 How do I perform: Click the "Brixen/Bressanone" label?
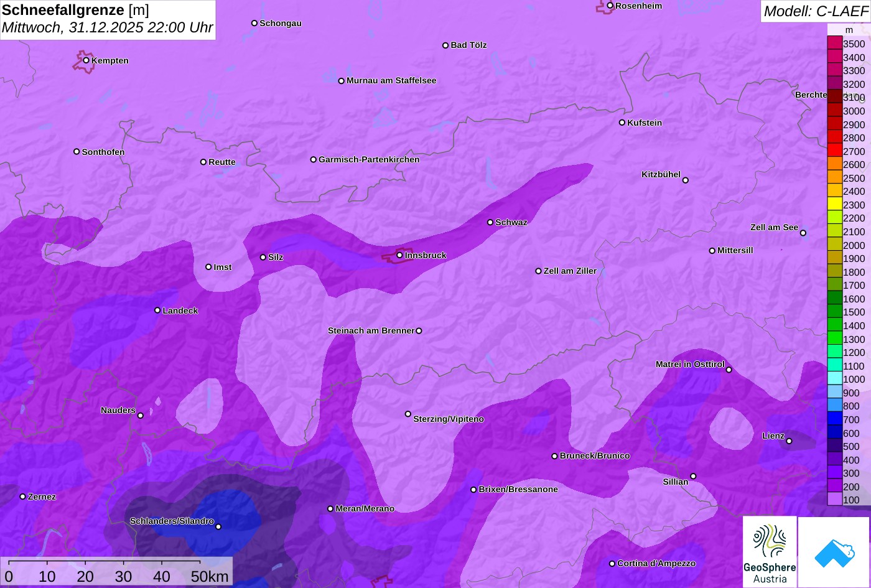pos(518,490)
